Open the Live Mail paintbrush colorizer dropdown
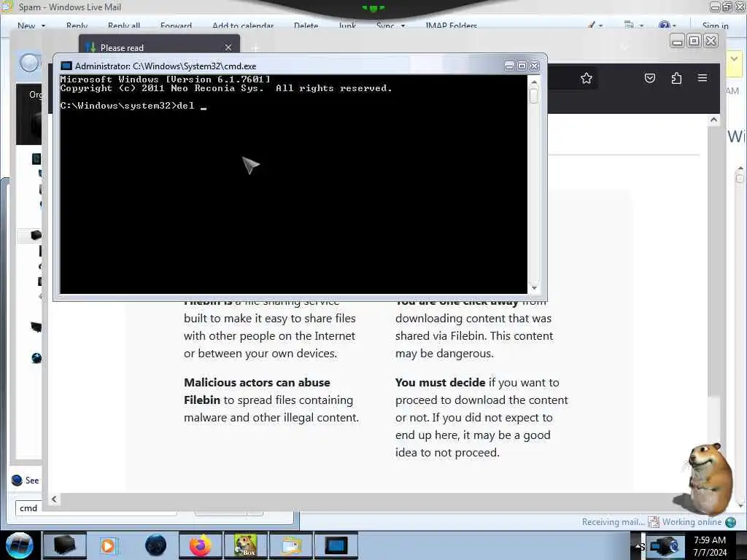 coord(595,26)
